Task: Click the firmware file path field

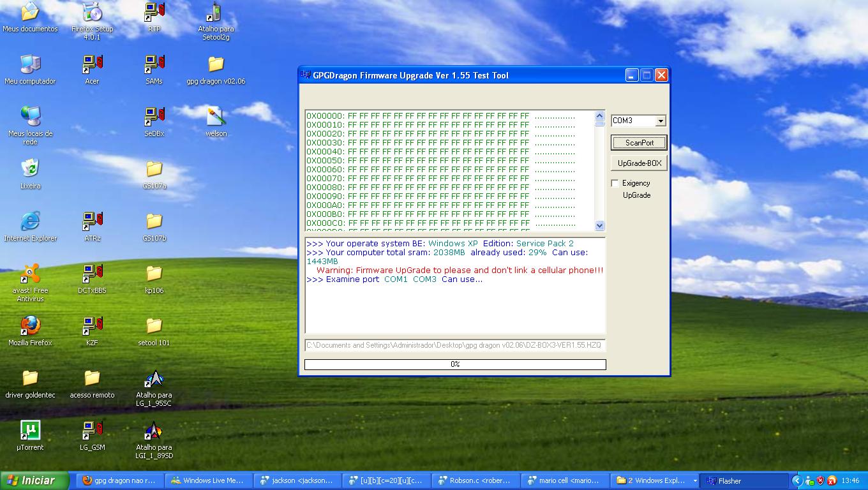Action: pos(454,345)
